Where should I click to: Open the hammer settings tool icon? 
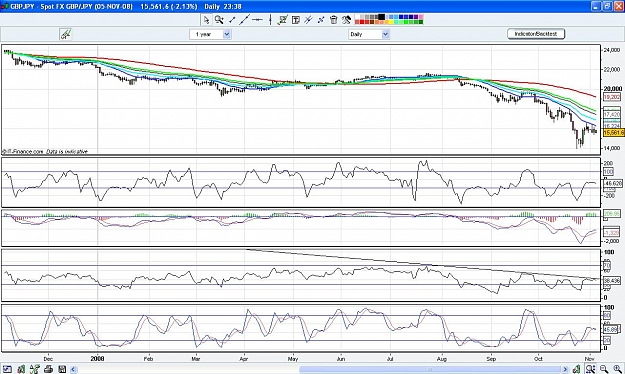[346, 20]
